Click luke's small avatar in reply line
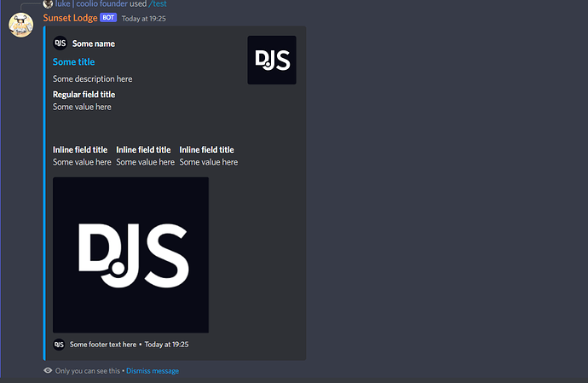This screenshot has width=588, height=383. pyautogui.click(x=48, y=3)
